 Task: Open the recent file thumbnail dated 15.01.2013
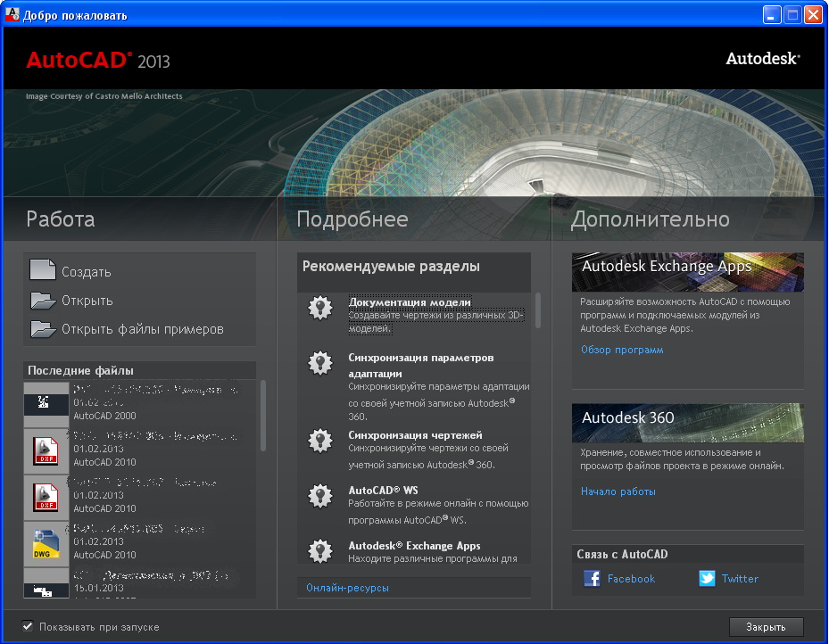click(x=46, y=583)
